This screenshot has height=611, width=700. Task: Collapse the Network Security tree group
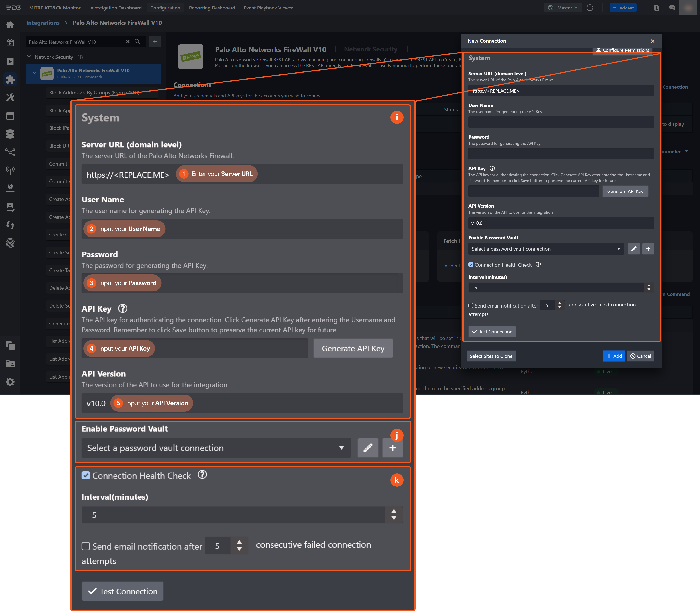tap(29, 57)
